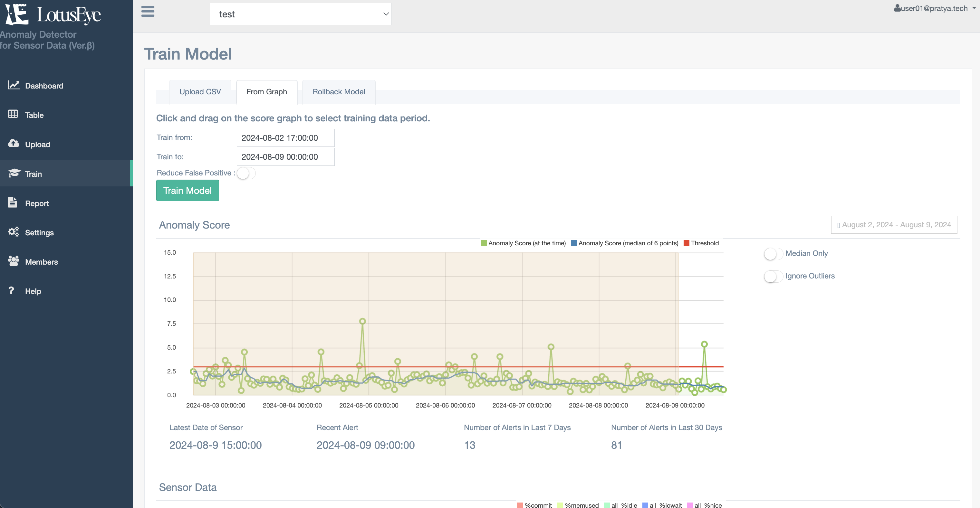Open the August 2024 date range picker
980x508 pixels.
tap(894, 225)
